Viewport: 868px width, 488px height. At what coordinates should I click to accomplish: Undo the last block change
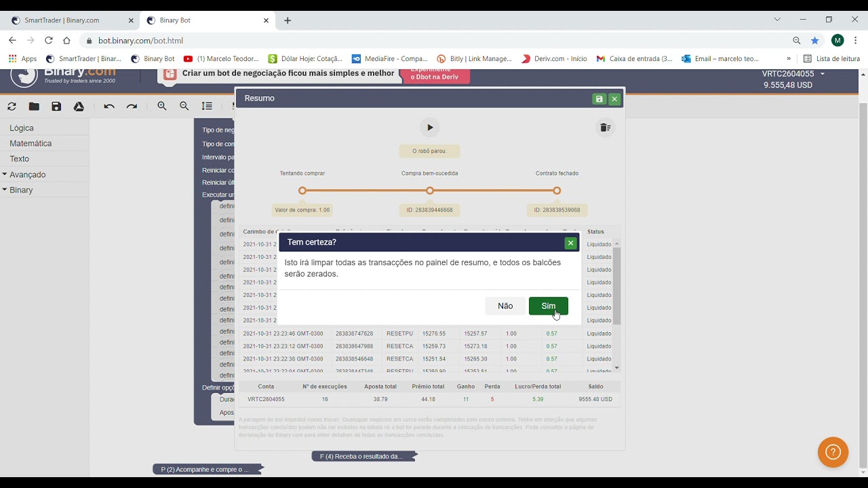click(x=109, y=106)
